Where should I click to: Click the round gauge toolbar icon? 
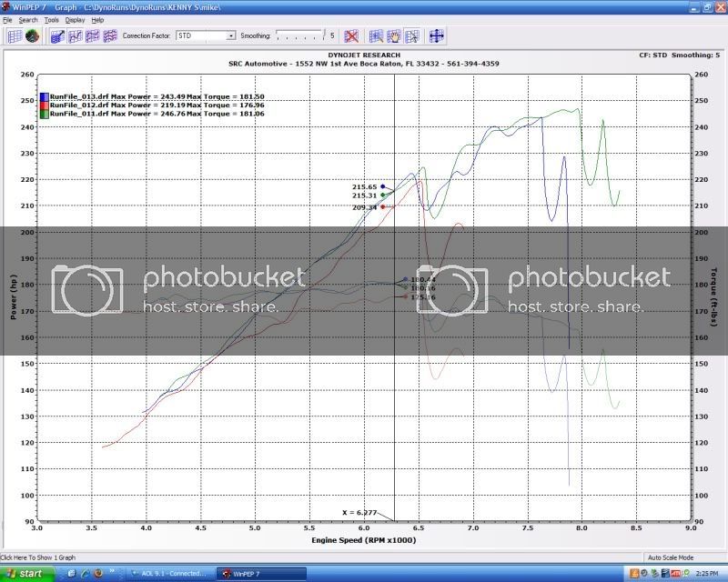pos(32,35)
